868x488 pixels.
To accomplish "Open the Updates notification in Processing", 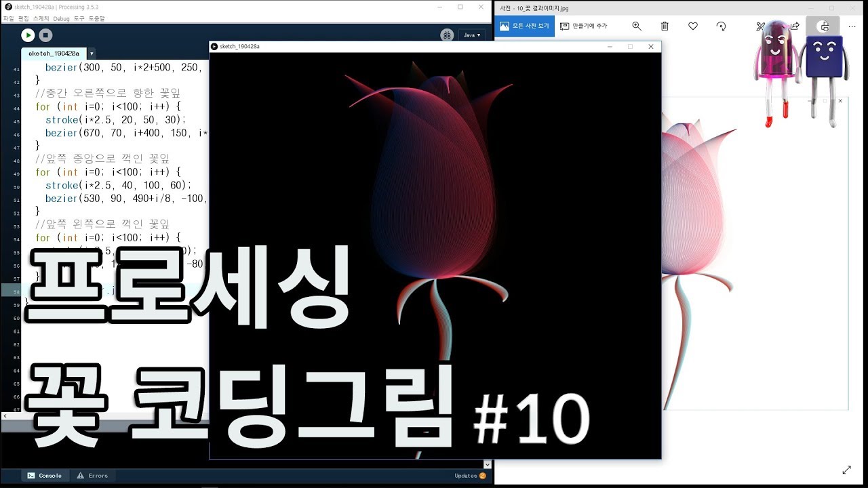I will pyautogui.click(x=470, y=476).
